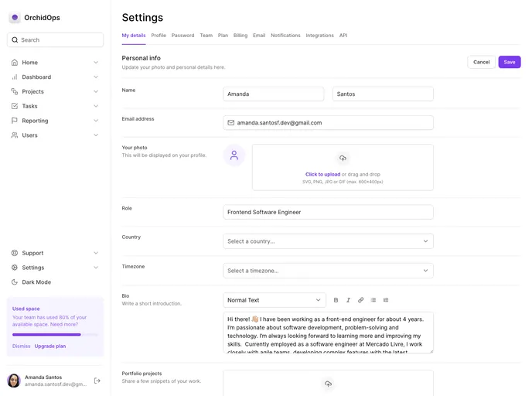Click the upload cloud icon in photo dropzone
The width and height of the screenshot is (532, 396).
343,159
